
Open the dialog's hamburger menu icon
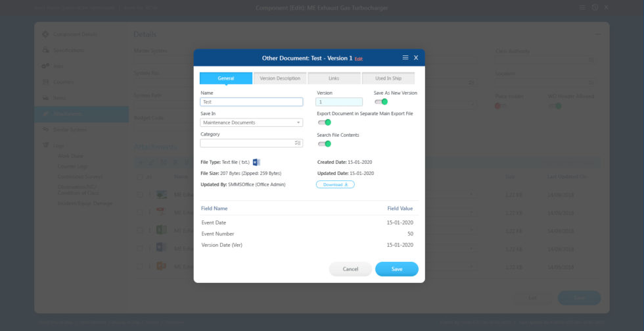click(405, 58)
